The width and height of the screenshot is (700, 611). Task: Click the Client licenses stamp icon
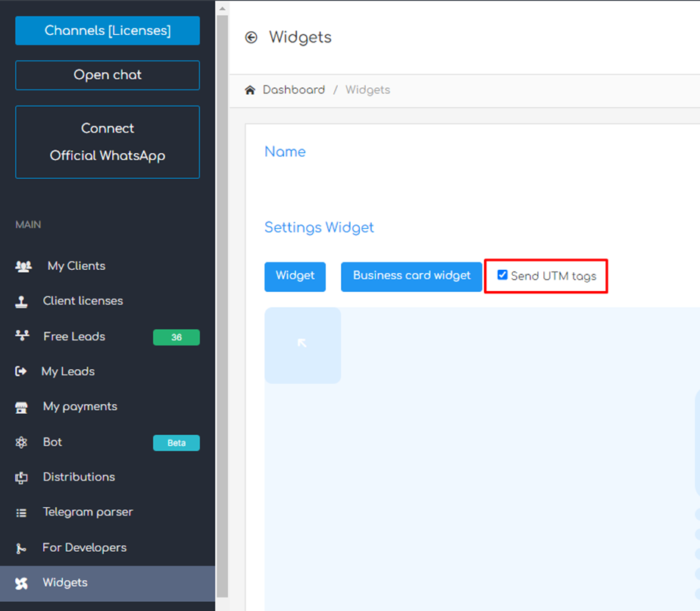tap(22, 302)
